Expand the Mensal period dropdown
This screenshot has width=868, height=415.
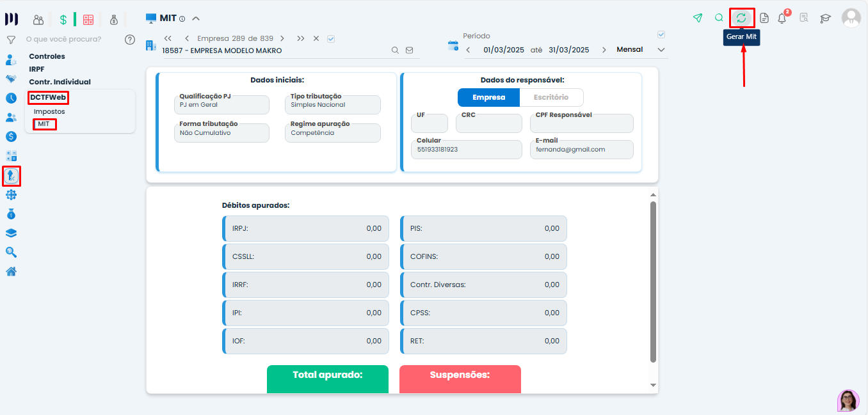[661, 50]
